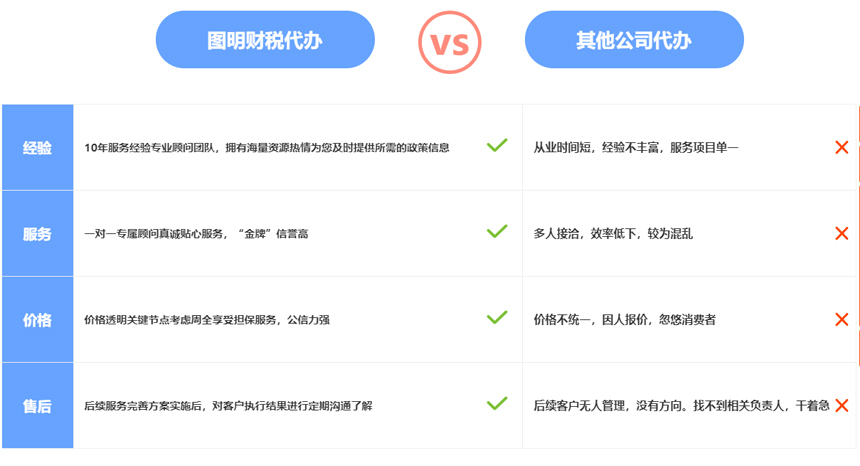Screen dimensions: 860x466
Task: Select the 经验 row label
Action: click(x=37, y=147)
